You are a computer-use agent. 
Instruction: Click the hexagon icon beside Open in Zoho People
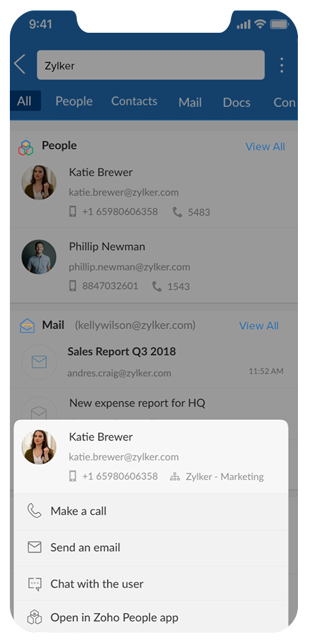click(35, 617)
